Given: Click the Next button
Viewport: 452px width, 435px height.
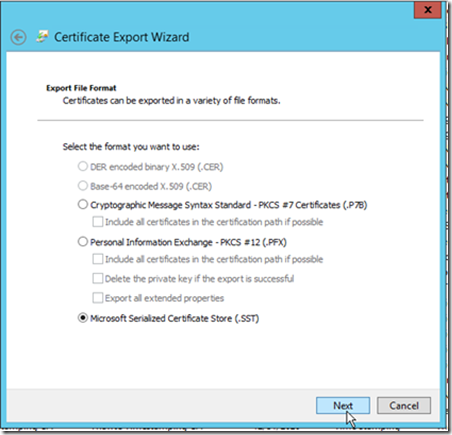Looking at the screenshot, I should 343,406.
